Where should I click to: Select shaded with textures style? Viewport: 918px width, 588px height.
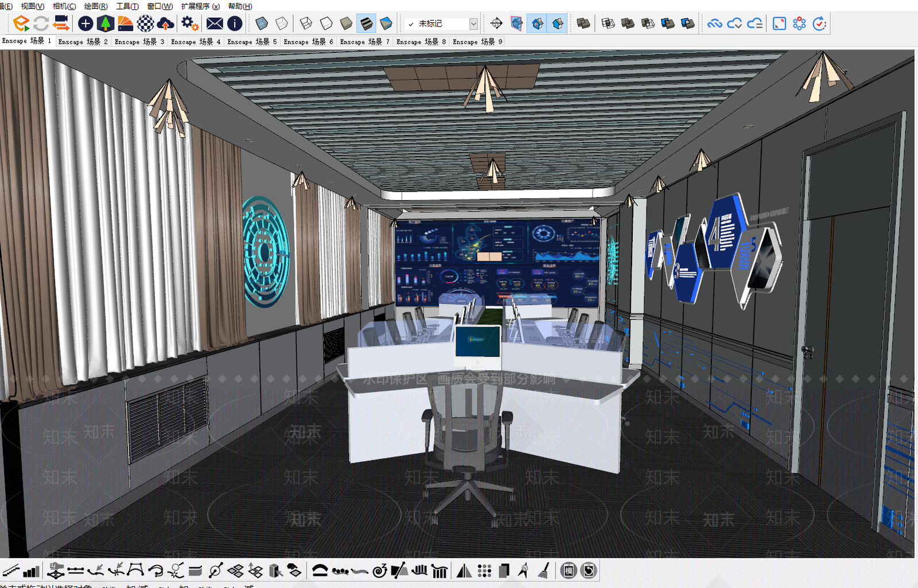[x=366, y=24]
